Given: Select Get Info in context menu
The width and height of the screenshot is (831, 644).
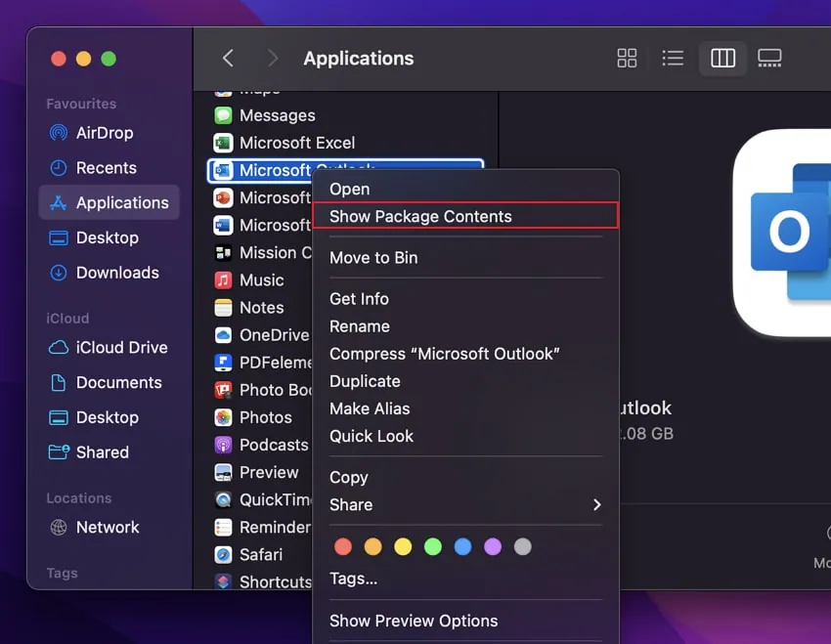Looking at the screenshot, I should pos(465,299).
